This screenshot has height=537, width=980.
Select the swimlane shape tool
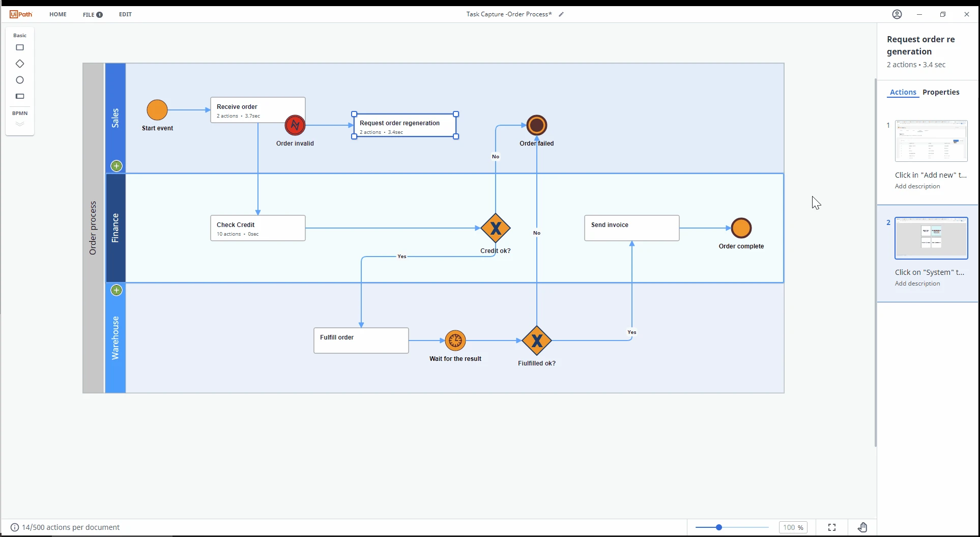[20, 96]
